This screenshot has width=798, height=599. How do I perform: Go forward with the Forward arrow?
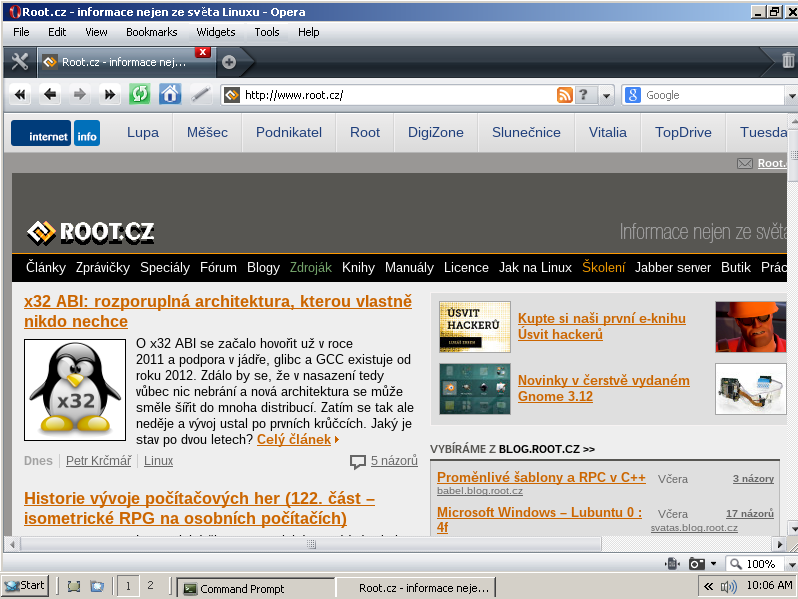click(x=79, y=95)
